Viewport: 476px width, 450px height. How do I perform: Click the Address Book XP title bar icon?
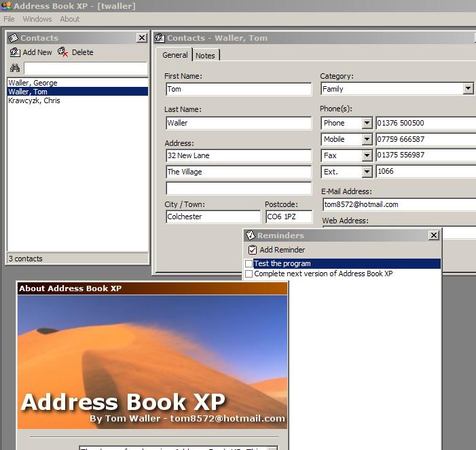pos(6,5)
